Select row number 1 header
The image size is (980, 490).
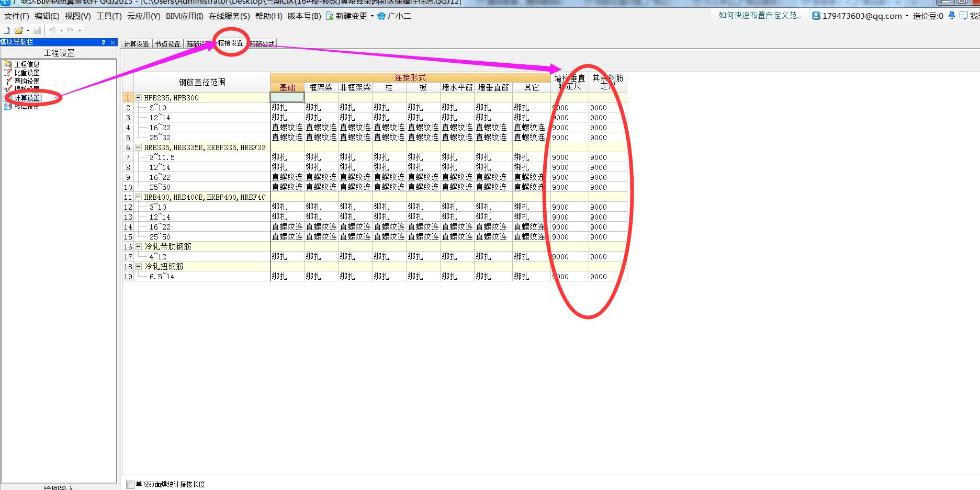tap(128, 98)
